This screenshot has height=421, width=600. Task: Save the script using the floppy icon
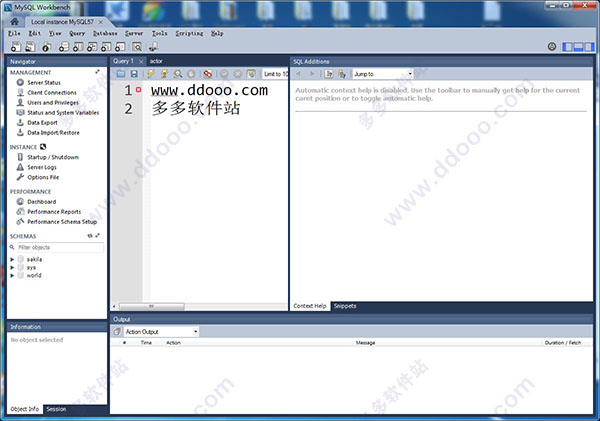(134, 74)
